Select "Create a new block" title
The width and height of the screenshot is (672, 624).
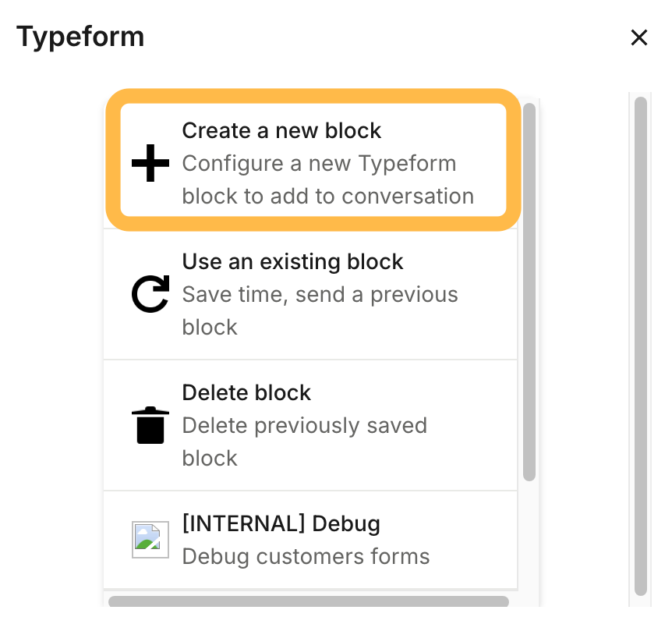click(x=281, y=130)
